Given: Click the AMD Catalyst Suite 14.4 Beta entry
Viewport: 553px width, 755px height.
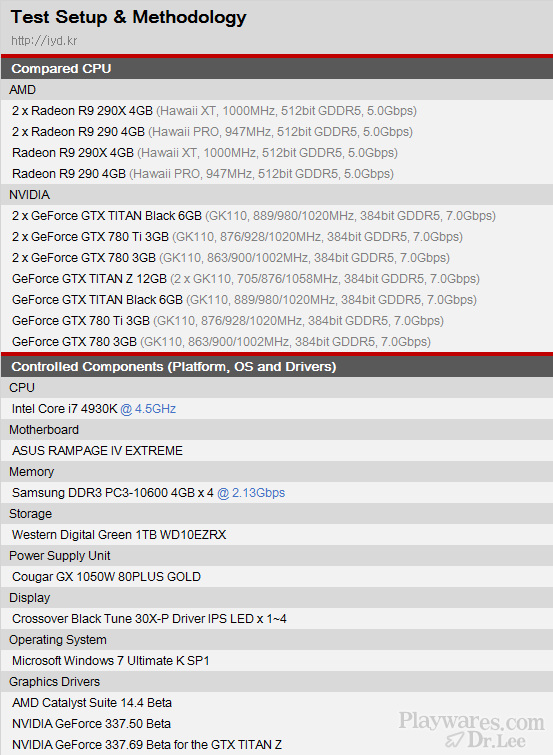Looking at the screenshot, I should point(276,703).
